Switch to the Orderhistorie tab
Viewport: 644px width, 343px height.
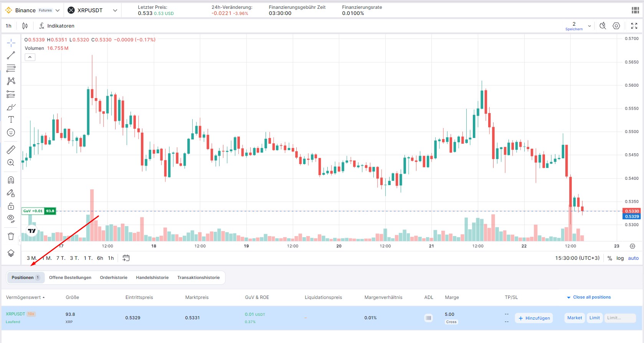click(114, 277)
